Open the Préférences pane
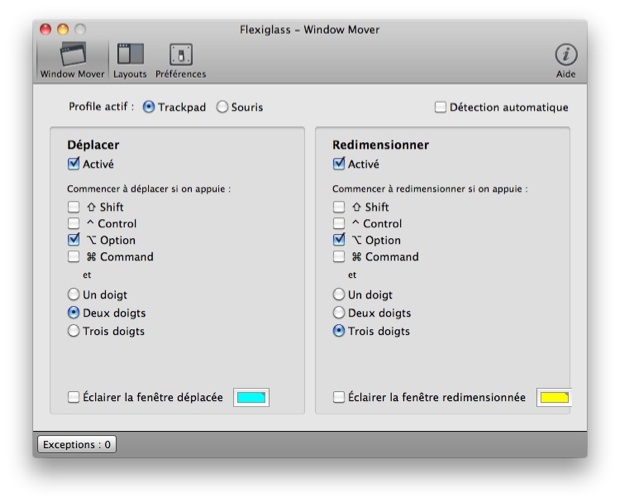Screen dimensions: 620x503 click(181, 61)
